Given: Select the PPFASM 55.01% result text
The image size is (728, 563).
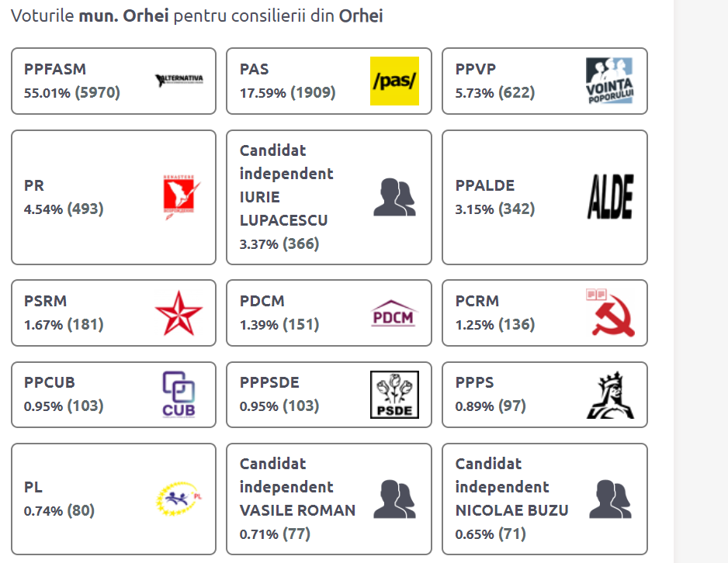Looking at the screenshot, I should click(x=72, y=93).
